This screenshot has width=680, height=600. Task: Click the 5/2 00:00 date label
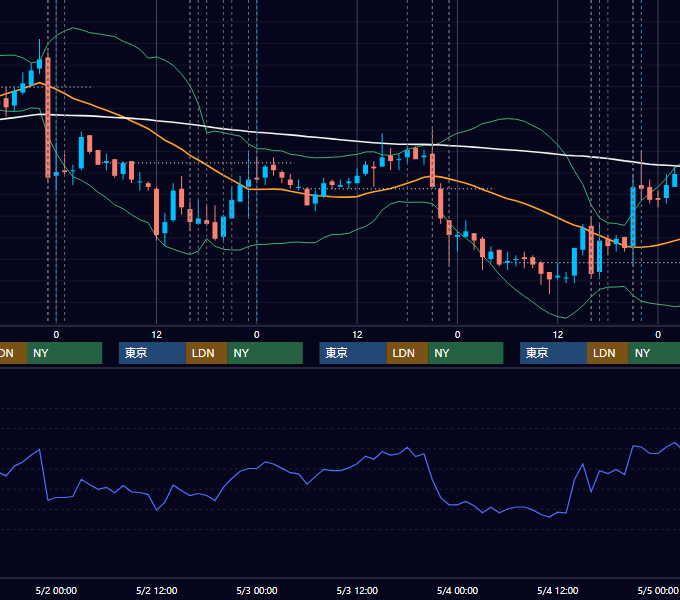tap(56, 590)
